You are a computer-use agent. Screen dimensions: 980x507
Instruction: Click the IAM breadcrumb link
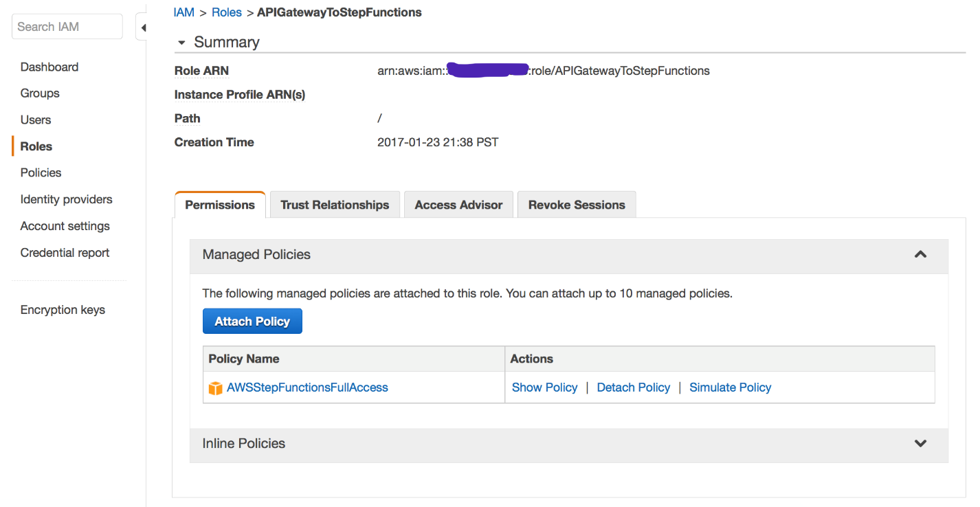tap(184, 12)
